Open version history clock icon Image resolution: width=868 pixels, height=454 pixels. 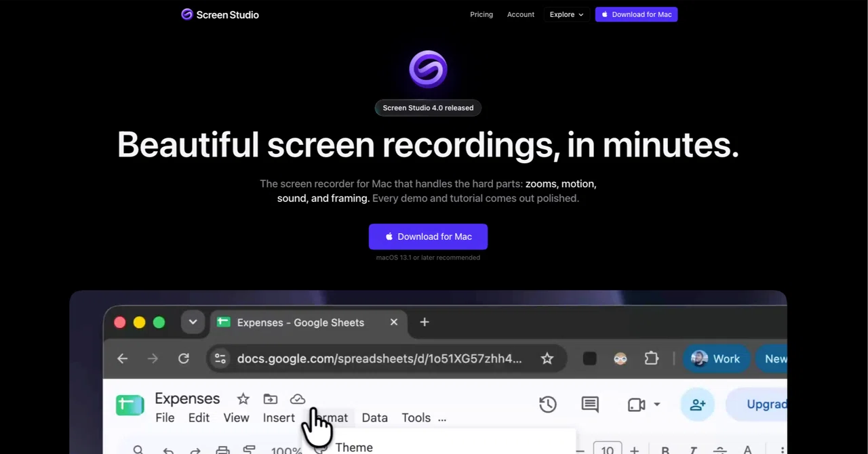pos(548,405)
